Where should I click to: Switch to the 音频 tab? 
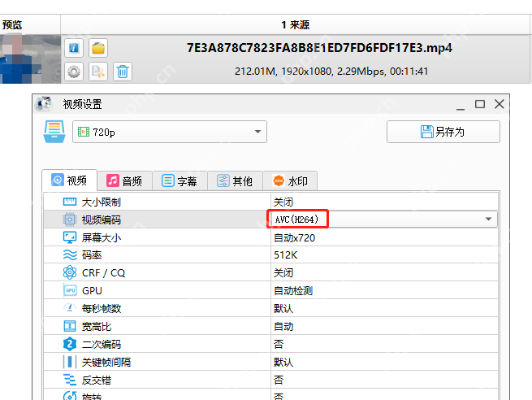pyautogui.click(x=124, y=181)
